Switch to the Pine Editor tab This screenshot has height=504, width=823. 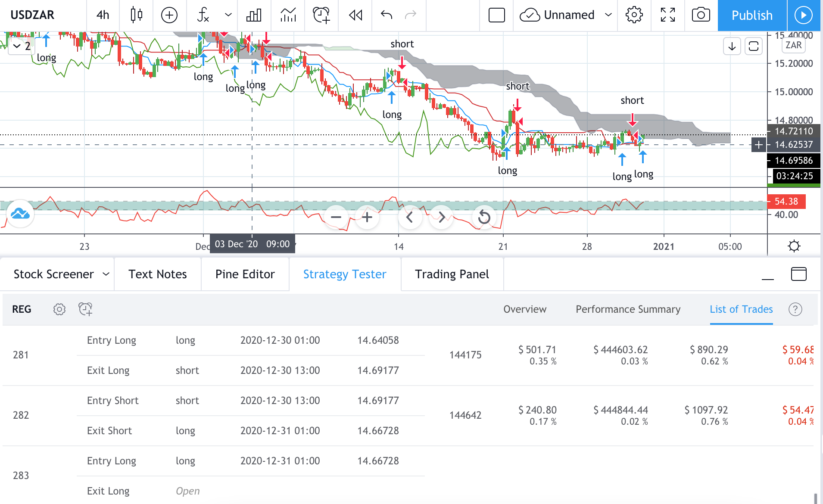click(245, 274)
